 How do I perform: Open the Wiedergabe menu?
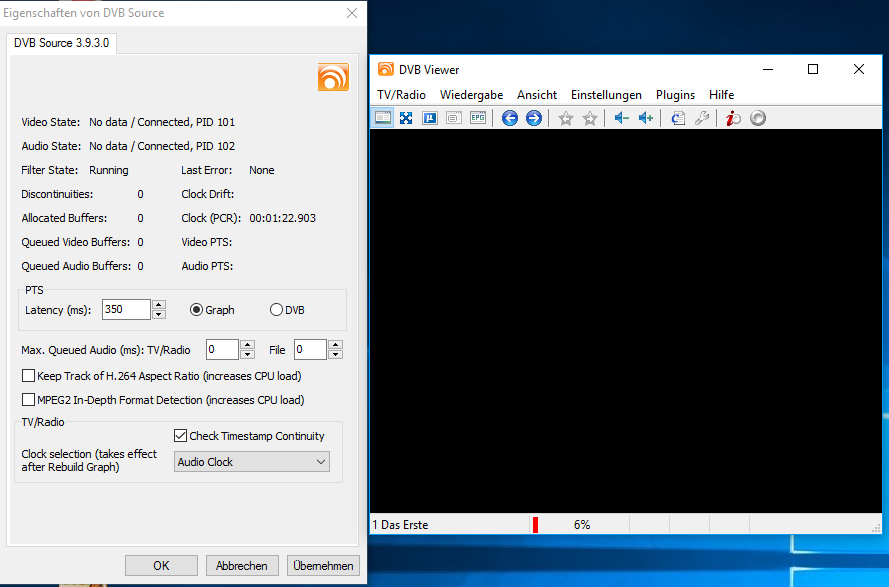[471, 95]
